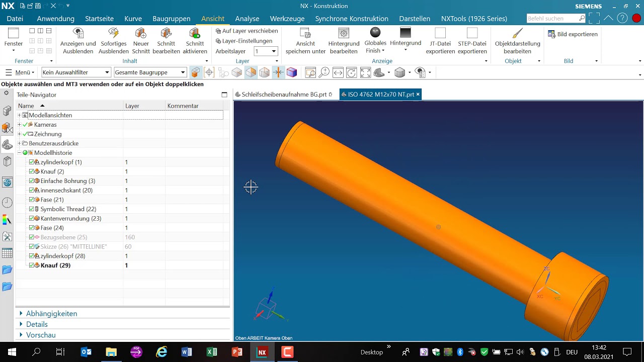Click the rotate view icon
The image size is (644, 362).
pos(352,72)
